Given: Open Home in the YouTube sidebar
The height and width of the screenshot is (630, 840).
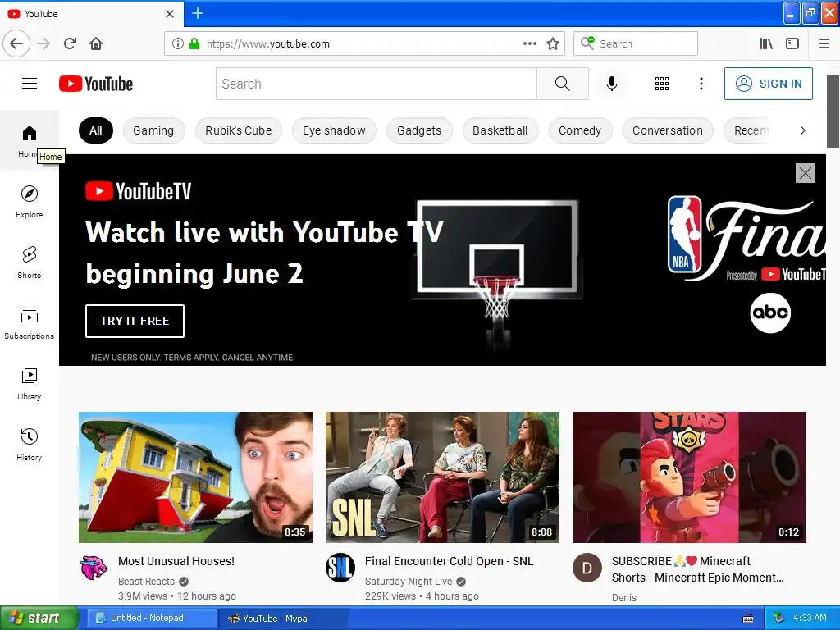Looking at the screenshot, I should (x=30, y=140).
